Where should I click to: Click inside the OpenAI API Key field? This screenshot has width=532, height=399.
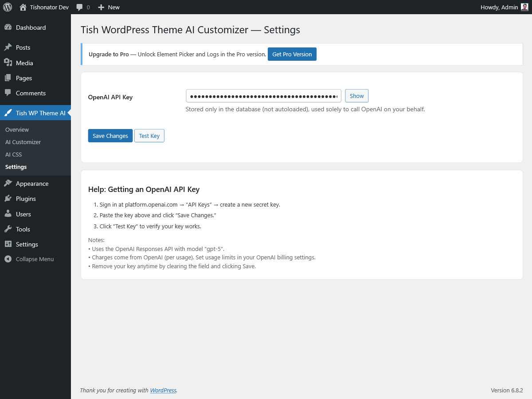(263, 96)
